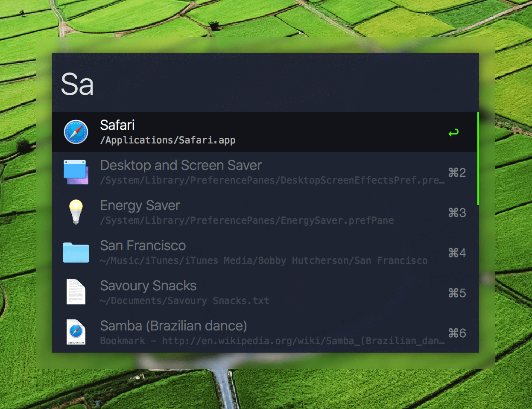Click the ⌘2 shortcut label
The width and height of the screenshot is (532, 409).
click(457, 172)
